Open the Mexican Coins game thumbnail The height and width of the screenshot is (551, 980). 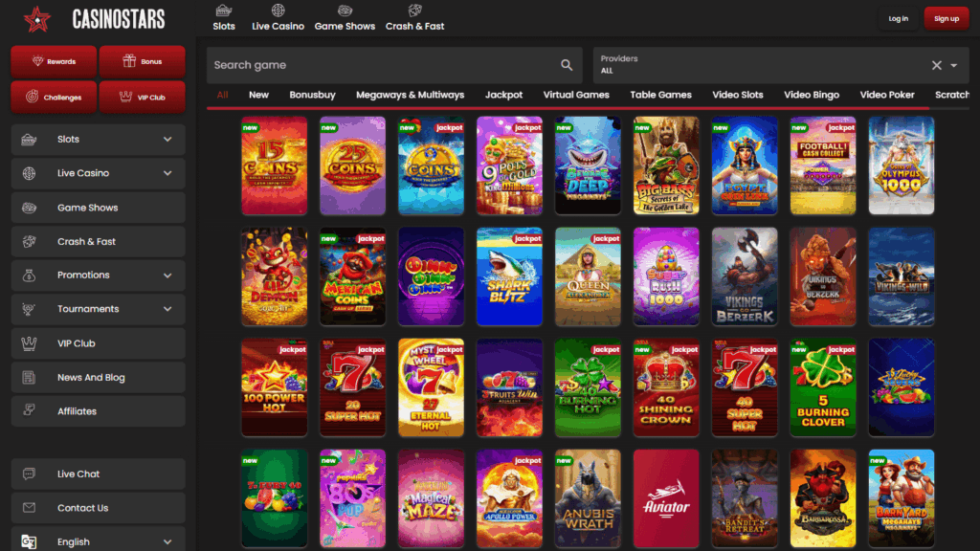click(x=352, y=276)
